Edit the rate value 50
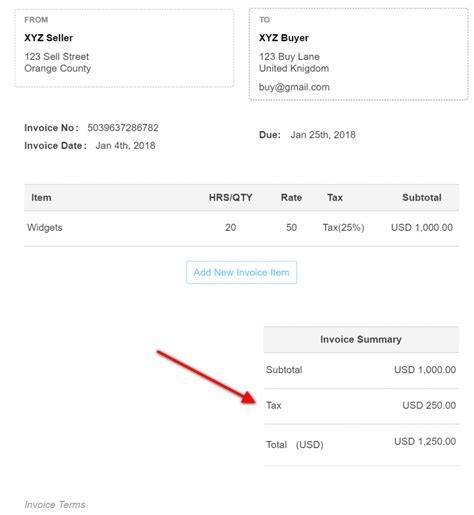474x515 pixels. pos(291,228)
